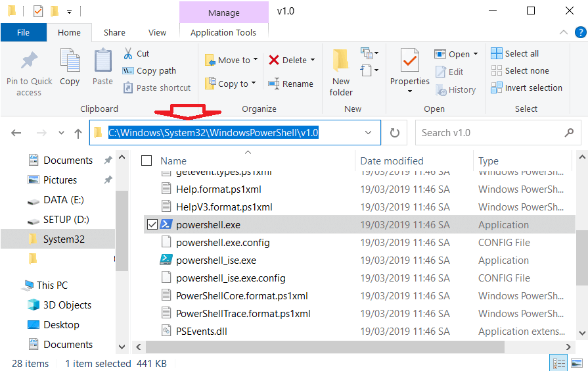Rename the selected file
The image size is (588, 371).
[290, 84]
